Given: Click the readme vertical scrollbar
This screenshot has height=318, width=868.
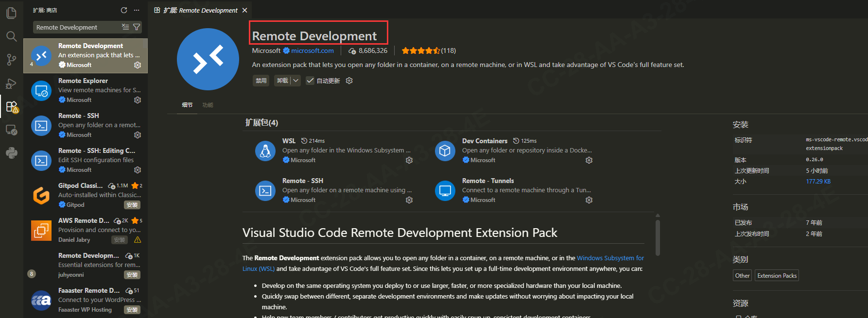Looking at the screenshot, I should point(658,237).
